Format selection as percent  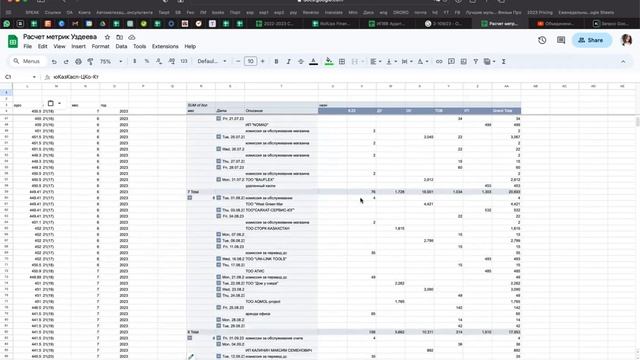147,61
